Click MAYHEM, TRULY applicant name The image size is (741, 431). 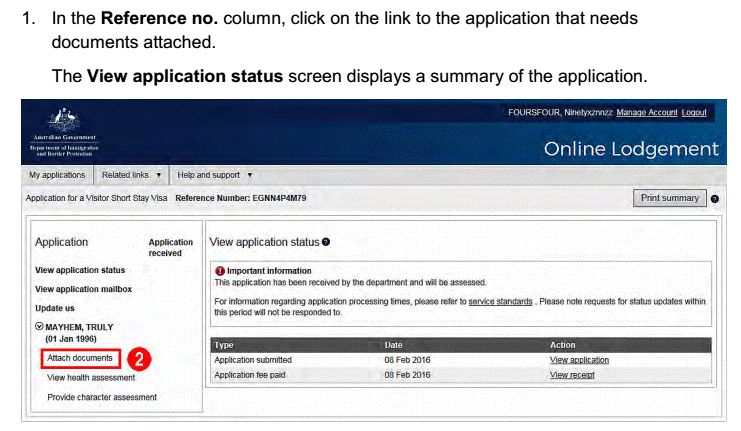79,327
